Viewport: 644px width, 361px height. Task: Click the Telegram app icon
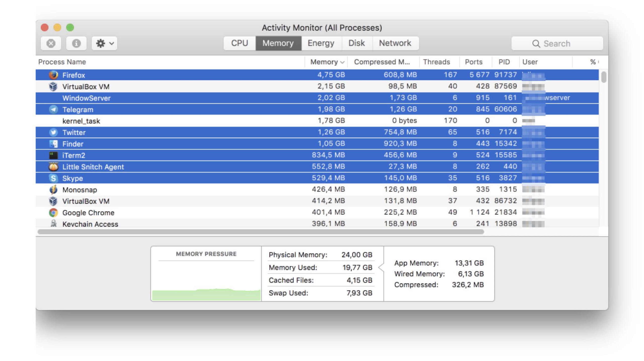pyautogui.click(x=53, y=109)
